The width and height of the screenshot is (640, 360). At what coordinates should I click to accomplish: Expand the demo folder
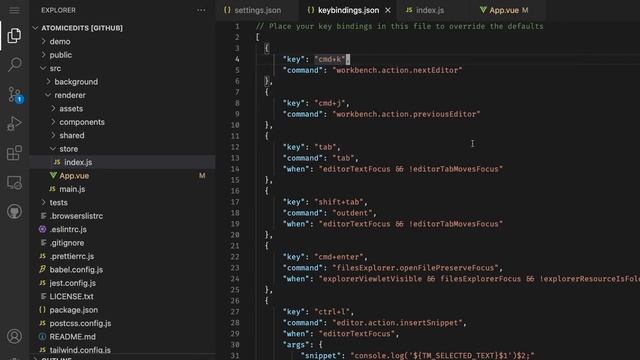point(44,41)
